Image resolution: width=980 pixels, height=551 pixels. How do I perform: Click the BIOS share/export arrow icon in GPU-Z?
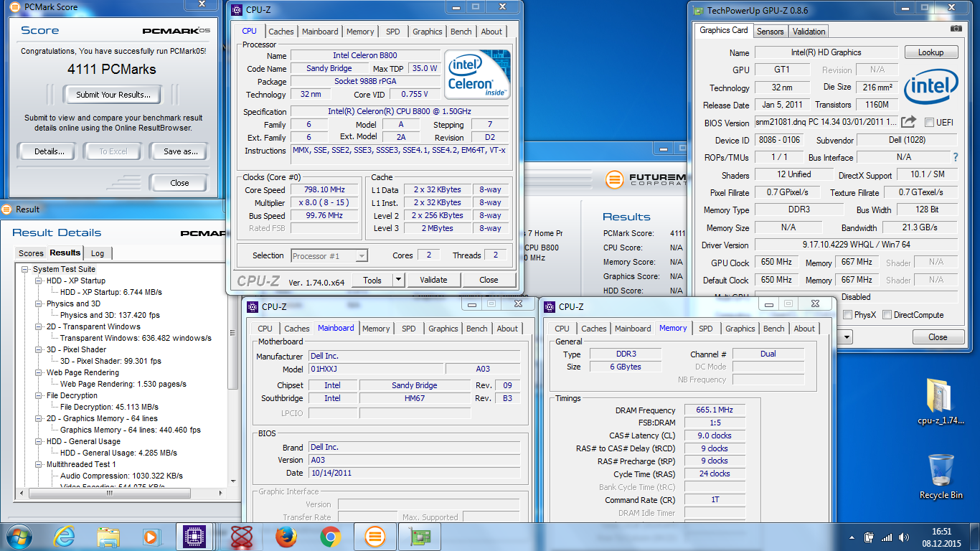[x=909, y=122]
